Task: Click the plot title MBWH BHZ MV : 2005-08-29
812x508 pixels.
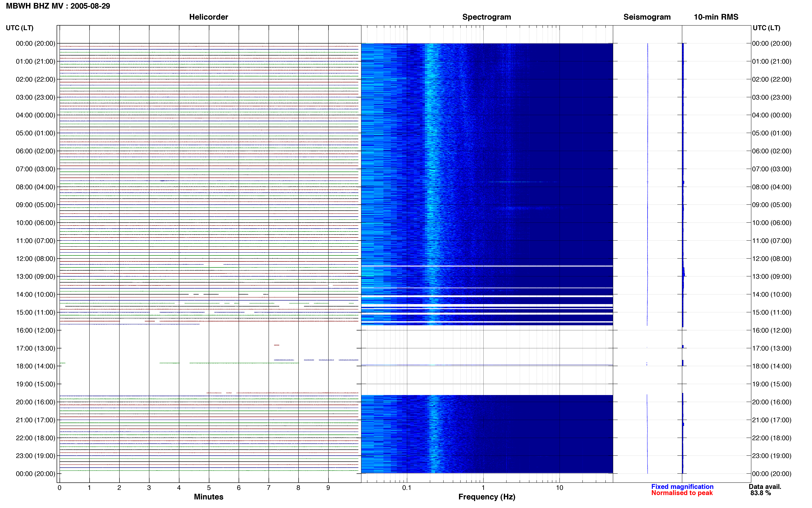Action: pos(58,6)
